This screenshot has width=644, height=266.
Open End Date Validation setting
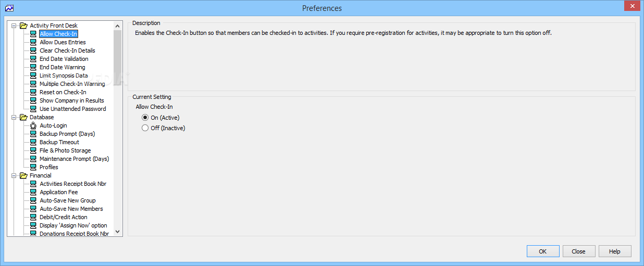[x=64, y=59]
